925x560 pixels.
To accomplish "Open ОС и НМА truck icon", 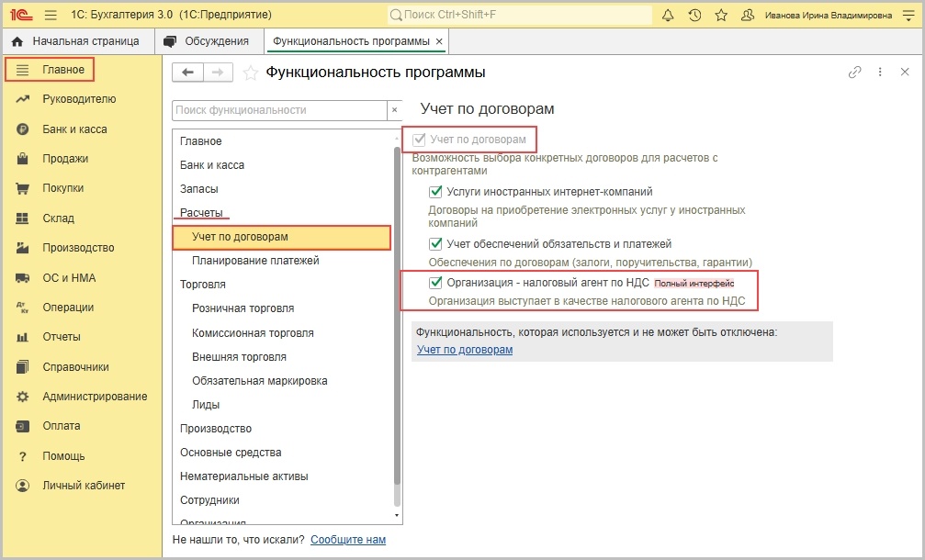I will [x=22, y=277].
